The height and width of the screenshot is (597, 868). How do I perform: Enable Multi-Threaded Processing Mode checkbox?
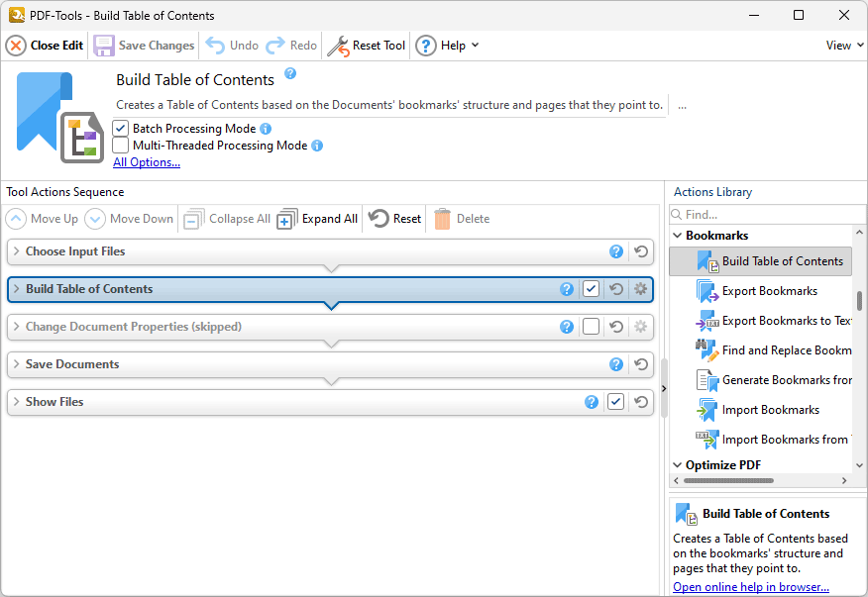click(120, 146)
